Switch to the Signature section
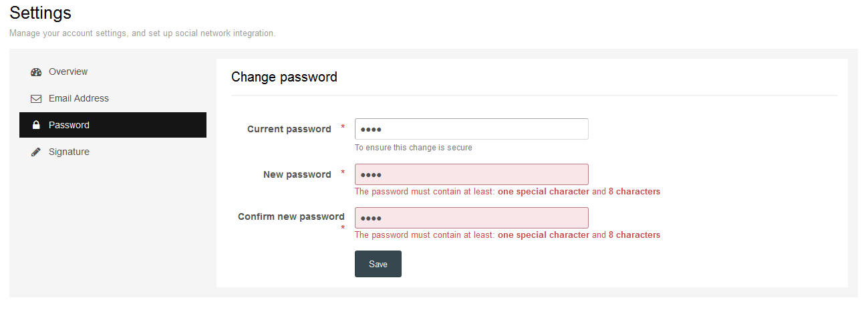 113,152
